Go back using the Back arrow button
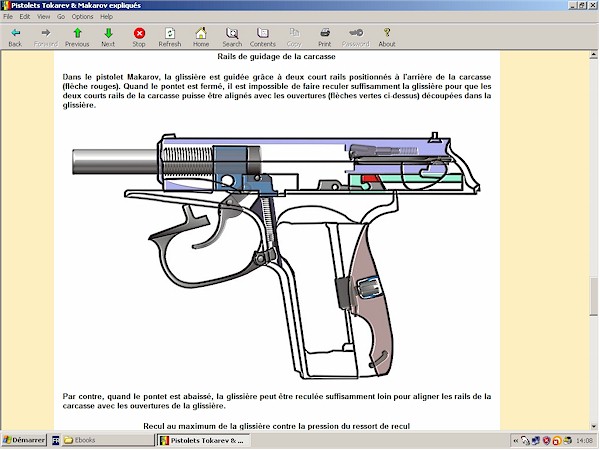Image resolution: width=600 pixels, height=450 pixels. (x=15, y=37)
